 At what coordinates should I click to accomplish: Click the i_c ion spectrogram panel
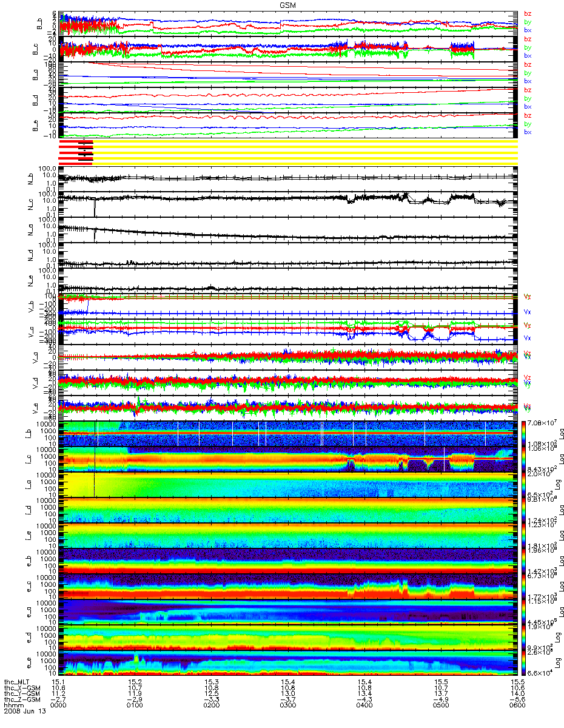click(288, 459)
